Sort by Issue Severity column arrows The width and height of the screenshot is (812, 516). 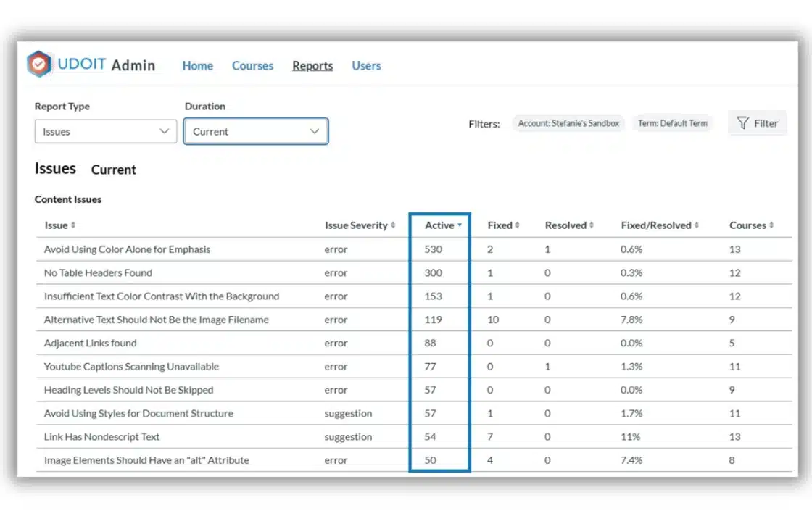tap(393, 226)
